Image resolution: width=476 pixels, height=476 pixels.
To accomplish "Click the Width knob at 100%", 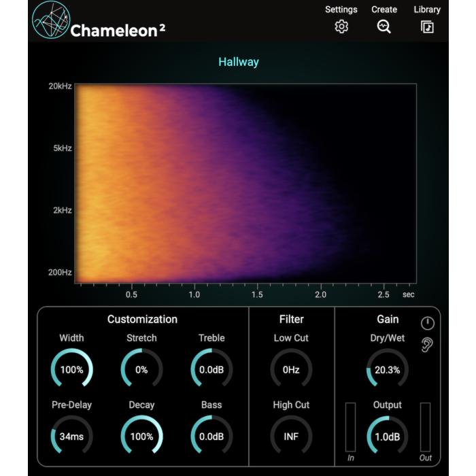I will pos(71,369).
